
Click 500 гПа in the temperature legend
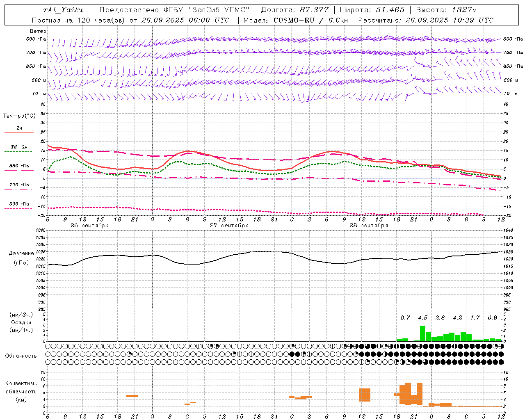click(x=19, y=204)
